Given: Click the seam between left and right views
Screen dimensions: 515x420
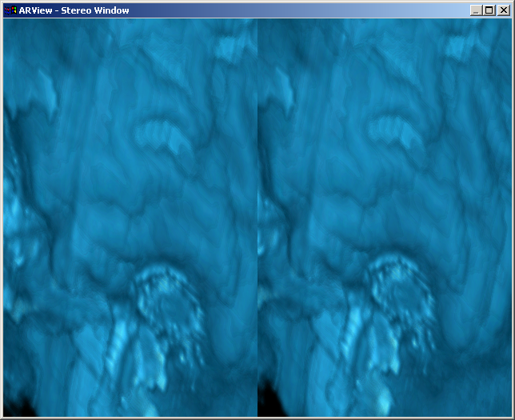Looking at the screenshot, I should [257, 218].
